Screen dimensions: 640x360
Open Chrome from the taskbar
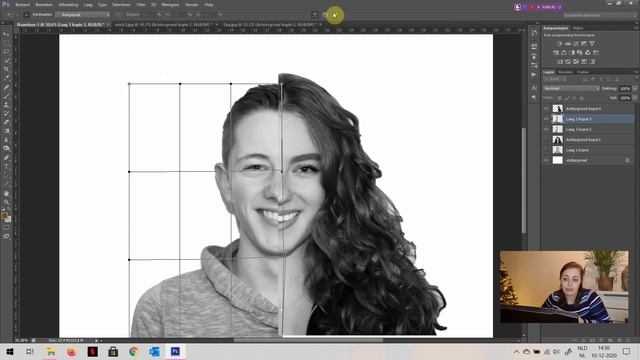coord(133,351)
